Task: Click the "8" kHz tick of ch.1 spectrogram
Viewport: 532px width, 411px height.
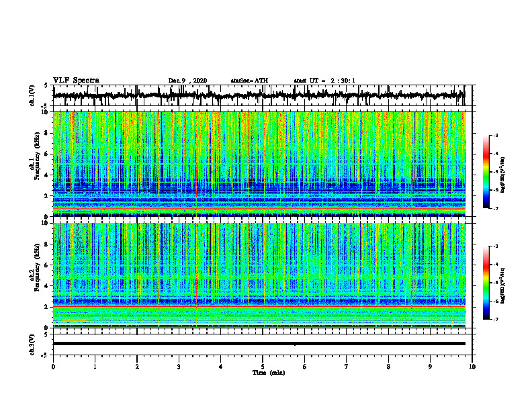Action: click(x=47, y=133)
